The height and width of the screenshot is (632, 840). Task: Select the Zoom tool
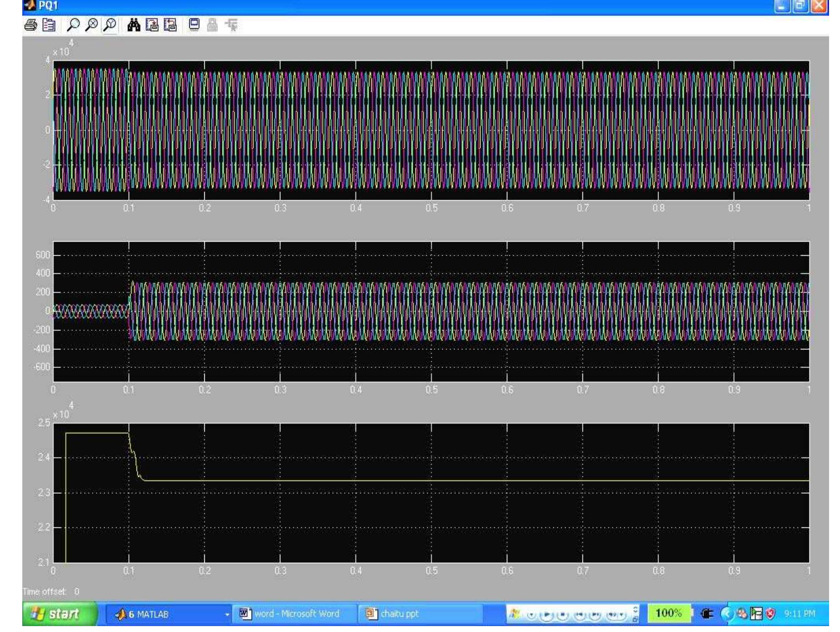[x=72, y=26]
